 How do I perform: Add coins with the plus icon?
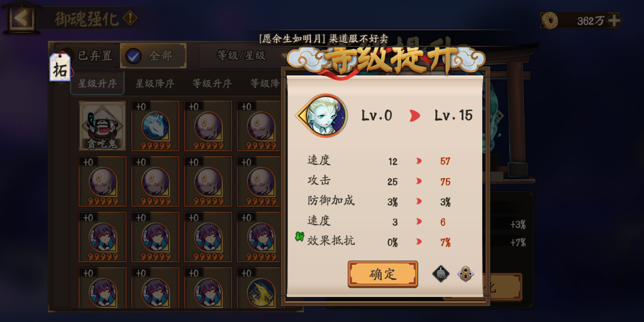pyautogui.click(x=614, y=21)
